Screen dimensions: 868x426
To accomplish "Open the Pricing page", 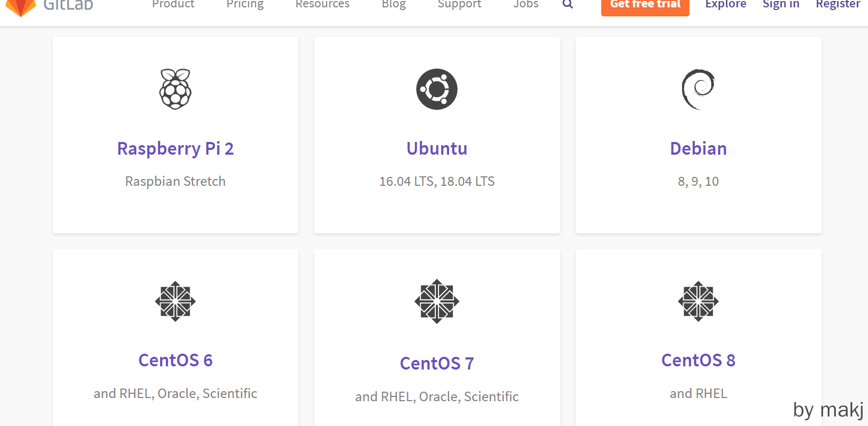I will coord(245,4).
